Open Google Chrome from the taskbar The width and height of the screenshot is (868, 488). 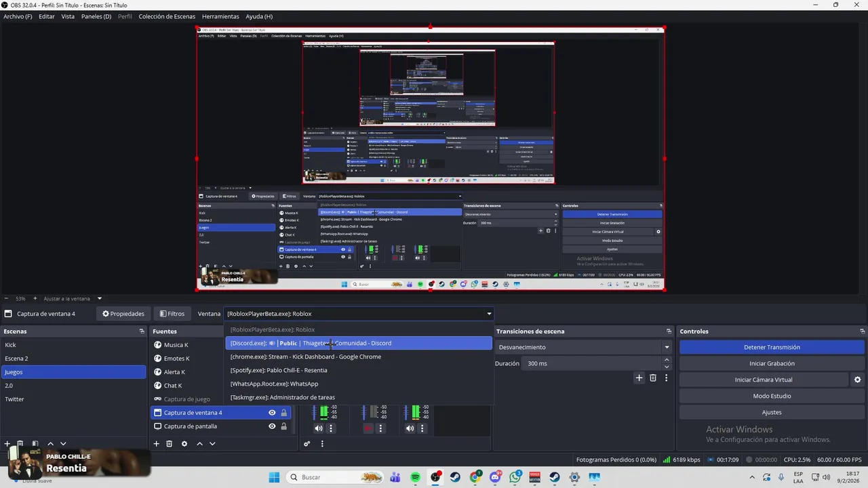coord(475,477)
